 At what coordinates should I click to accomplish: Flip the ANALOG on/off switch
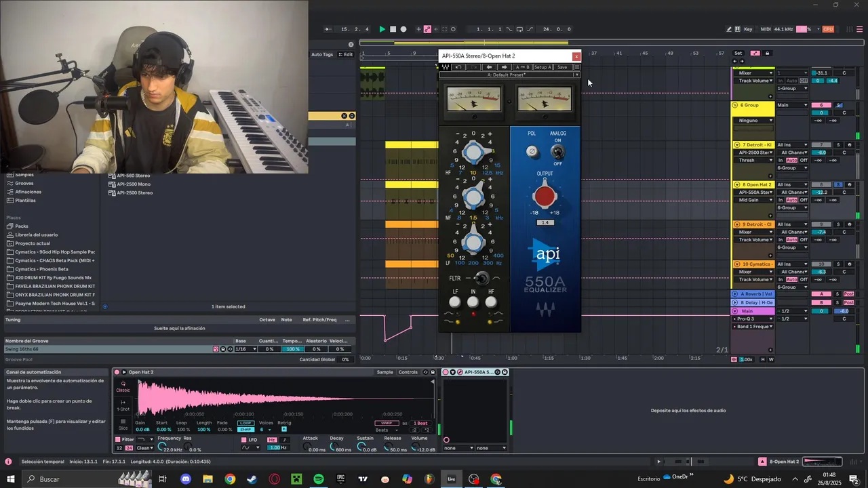pyautogui.click(x=557, y=151)
